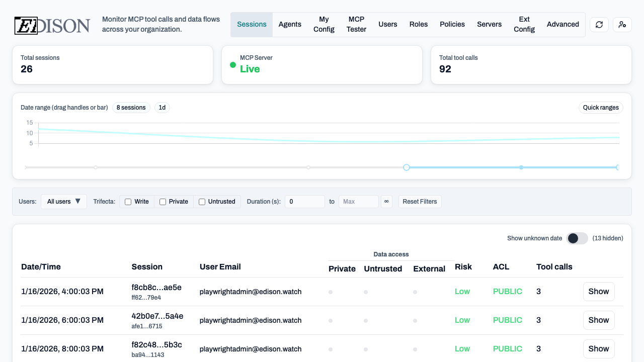Click the Edison logo

pyautogui.click(x=52, y=25)
